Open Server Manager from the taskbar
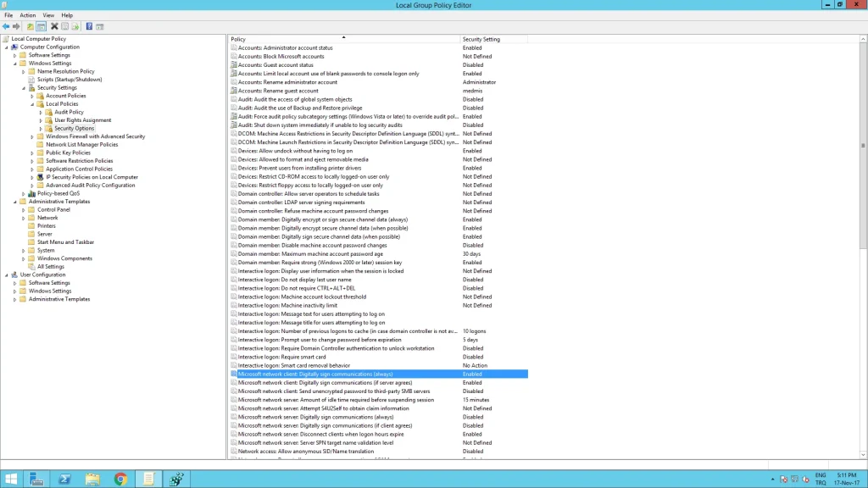The image size is (868, 488). pyautogui.click(x=37, y=479)
